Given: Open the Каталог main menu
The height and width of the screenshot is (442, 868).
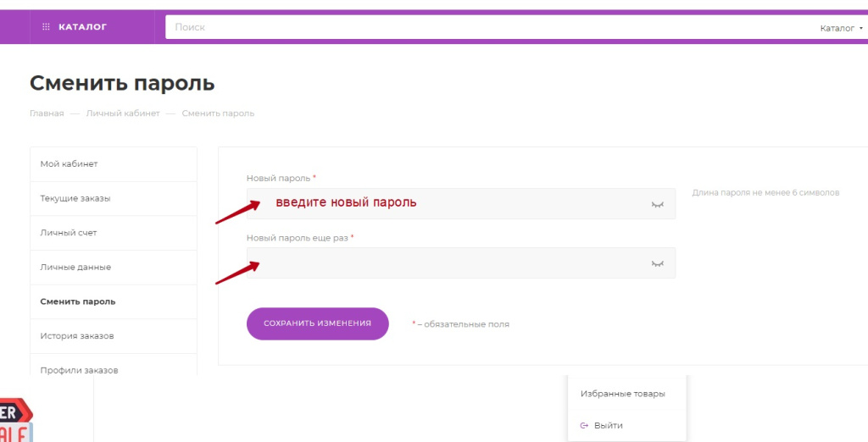Looking at the screenshot, I should pyautogui.click(x=81, y=27).
